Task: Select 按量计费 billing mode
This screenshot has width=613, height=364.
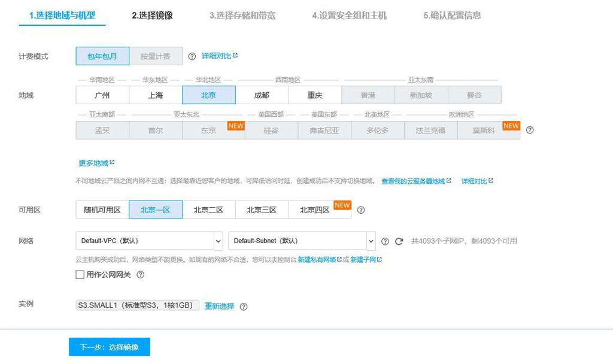Action: click(x=156, y=56)
